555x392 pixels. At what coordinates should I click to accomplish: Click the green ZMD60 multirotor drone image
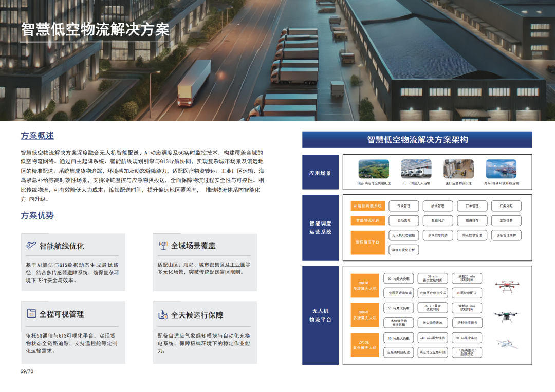[506, 315]
